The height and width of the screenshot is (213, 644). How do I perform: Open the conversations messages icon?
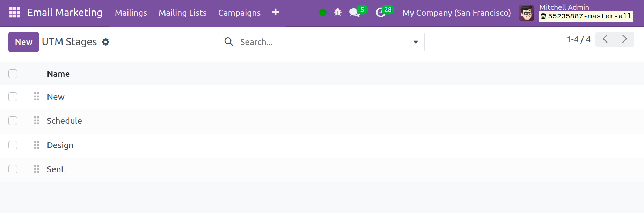coord(355,13)
